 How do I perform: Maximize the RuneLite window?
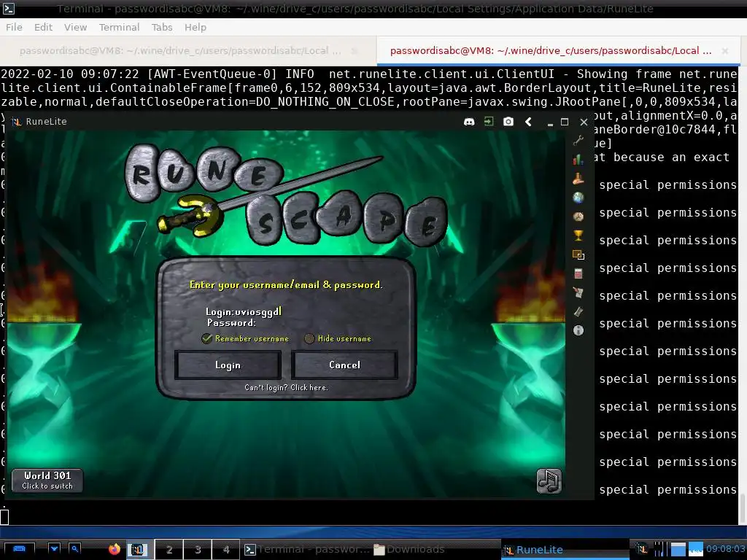coord(565,122)
